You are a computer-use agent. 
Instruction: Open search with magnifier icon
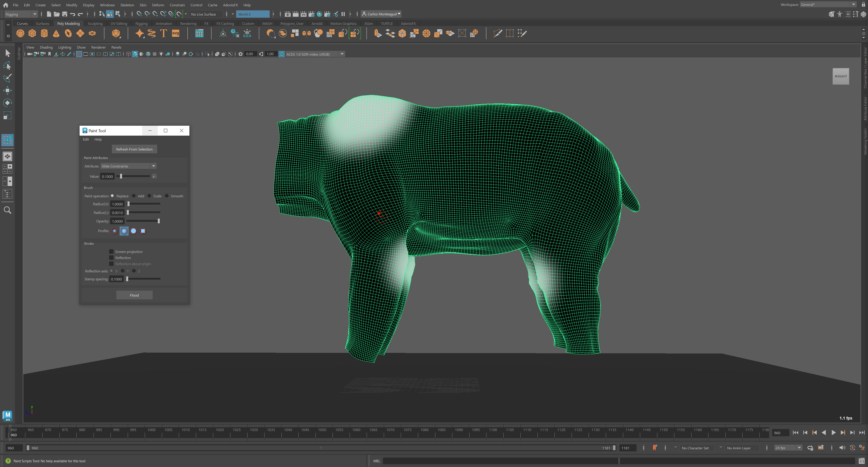pyautogui.click(x=7, y=210)
